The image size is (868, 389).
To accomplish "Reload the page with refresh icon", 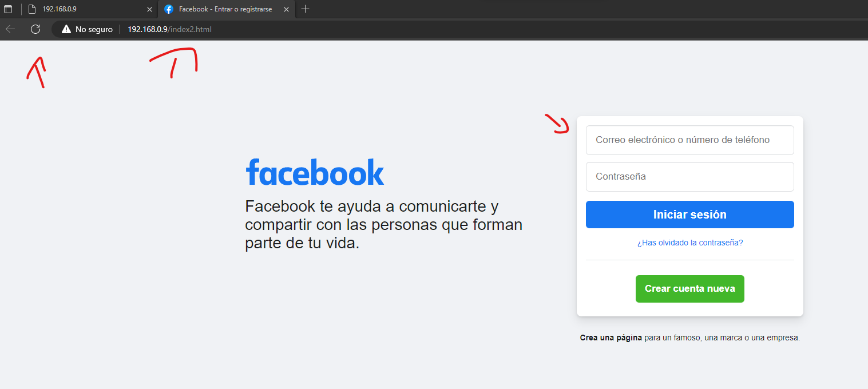I will pos(35,29).
